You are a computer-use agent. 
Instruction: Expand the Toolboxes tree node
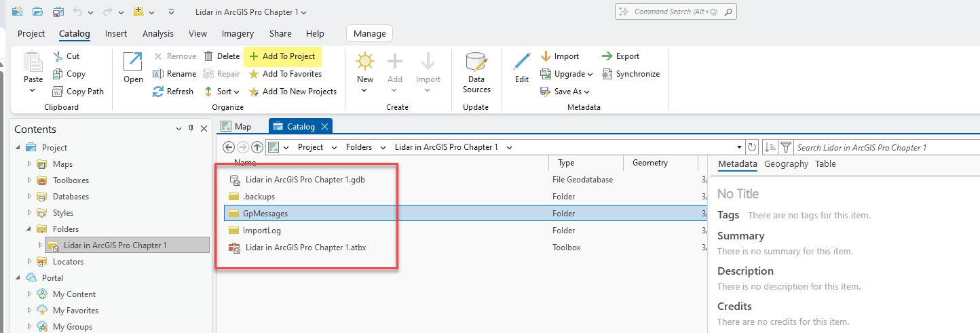click(x=29, y=180)
